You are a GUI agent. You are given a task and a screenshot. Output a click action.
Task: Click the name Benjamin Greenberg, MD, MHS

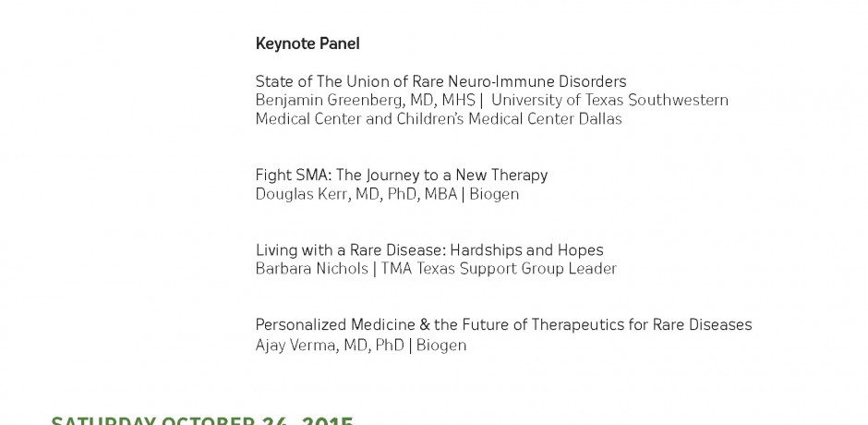pos(366,101)
